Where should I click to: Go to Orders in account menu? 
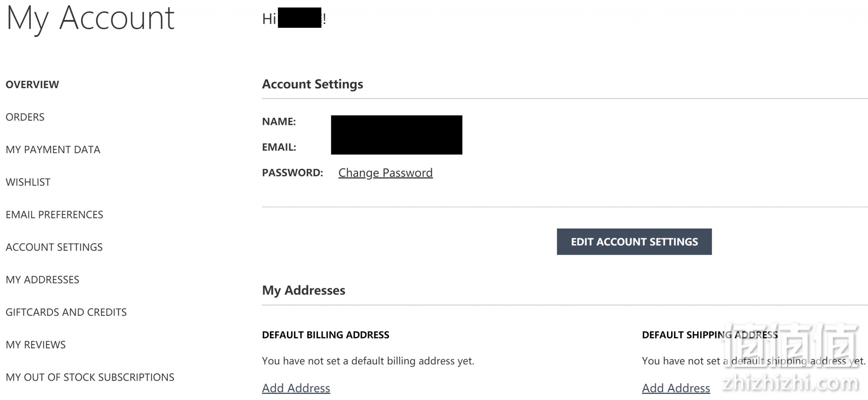pos(25,117)
